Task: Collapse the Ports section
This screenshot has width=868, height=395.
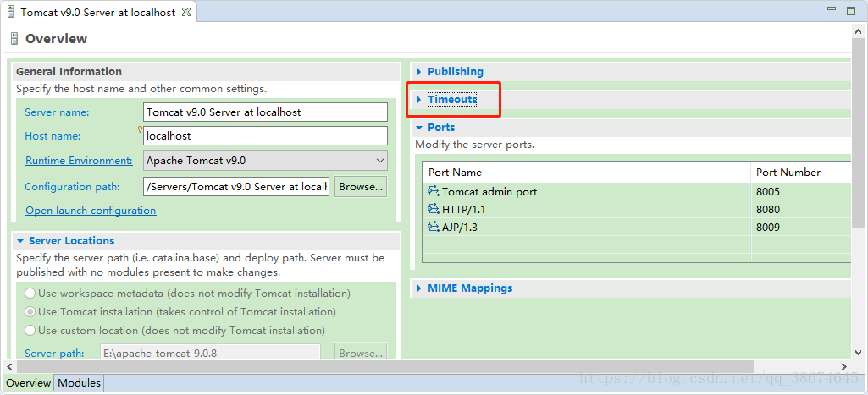Action: point(419,127)
